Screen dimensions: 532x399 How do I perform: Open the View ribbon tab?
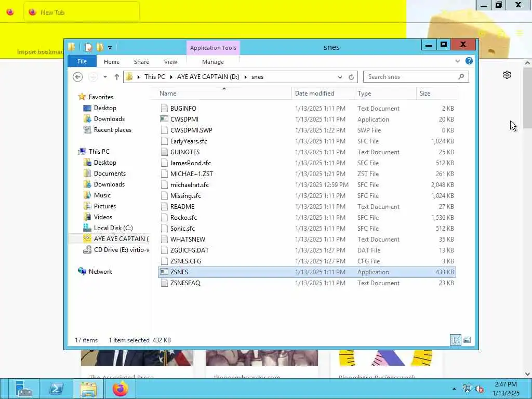(x=170, y=62)
